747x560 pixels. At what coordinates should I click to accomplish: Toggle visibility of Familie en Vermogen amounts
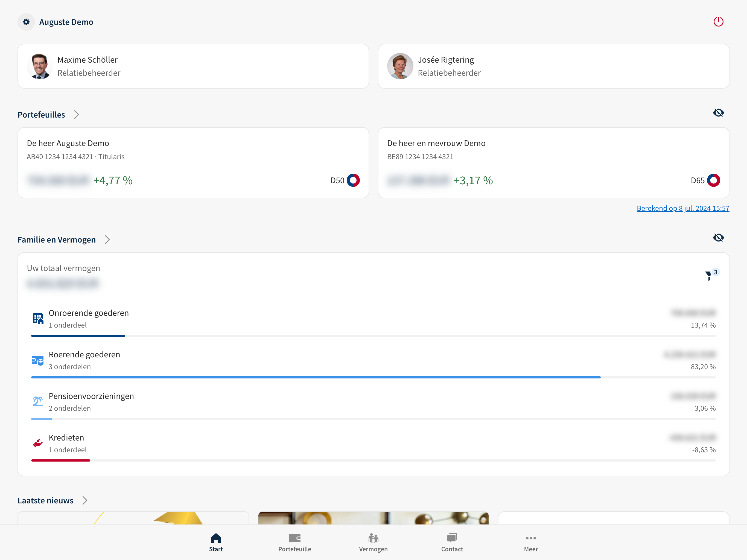point(718,238)
